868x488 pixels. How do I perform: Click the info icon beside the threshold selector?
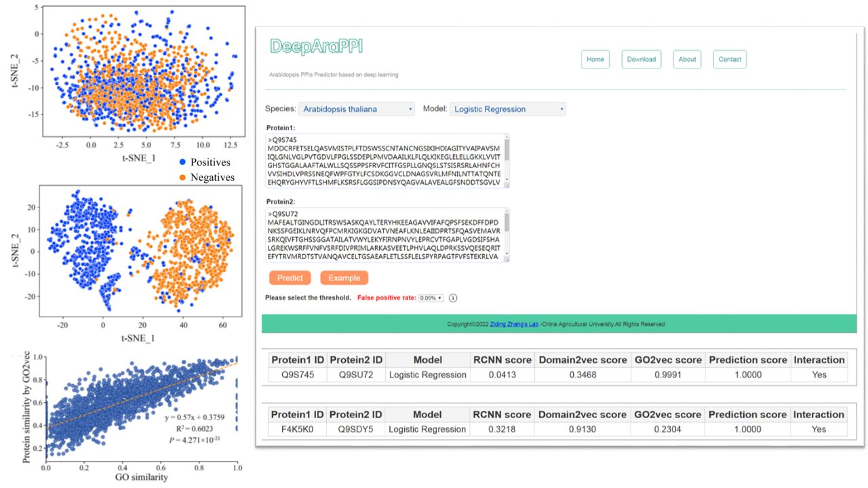[452, 298]
